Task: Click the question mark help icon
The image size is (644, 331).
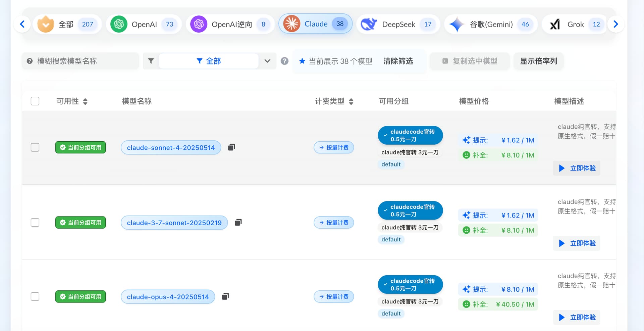Action: point(284,61)
